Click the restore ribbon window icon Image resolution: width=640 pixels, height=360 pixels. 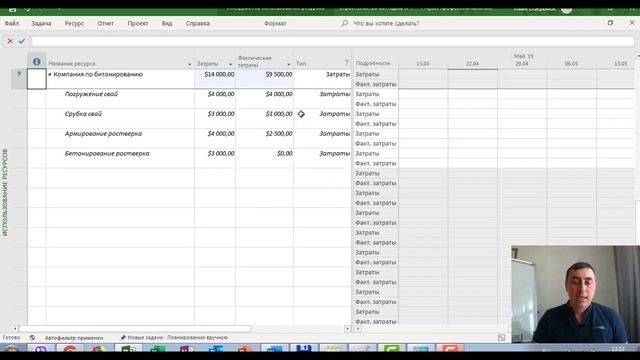coord(610,23)
